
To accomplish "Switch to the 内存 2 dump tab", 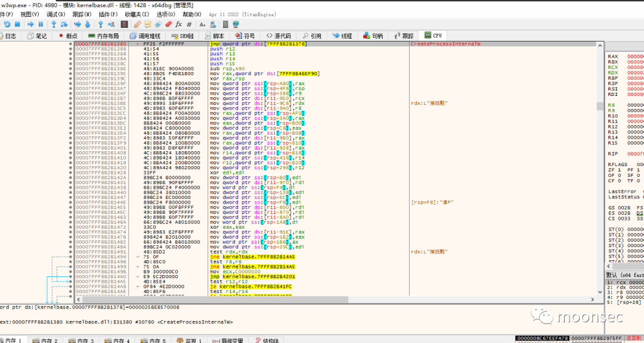I will (45, 340).
